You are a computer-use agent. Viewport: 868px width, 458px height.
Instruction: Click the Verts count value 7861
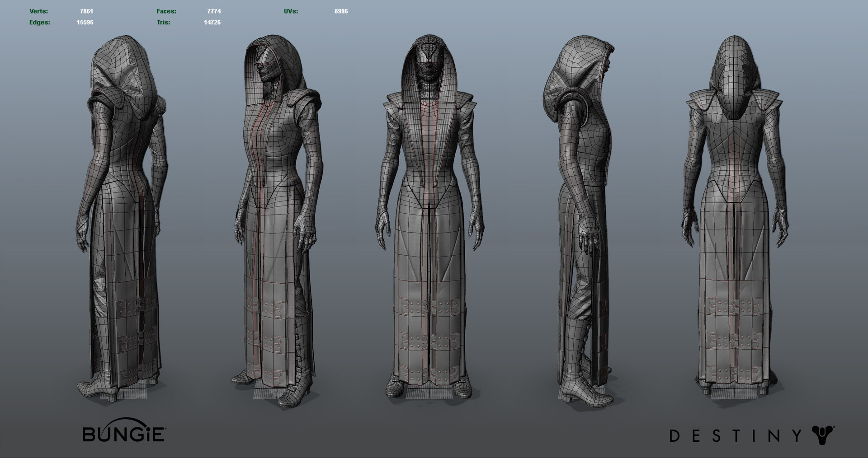[x=86, y=11]
